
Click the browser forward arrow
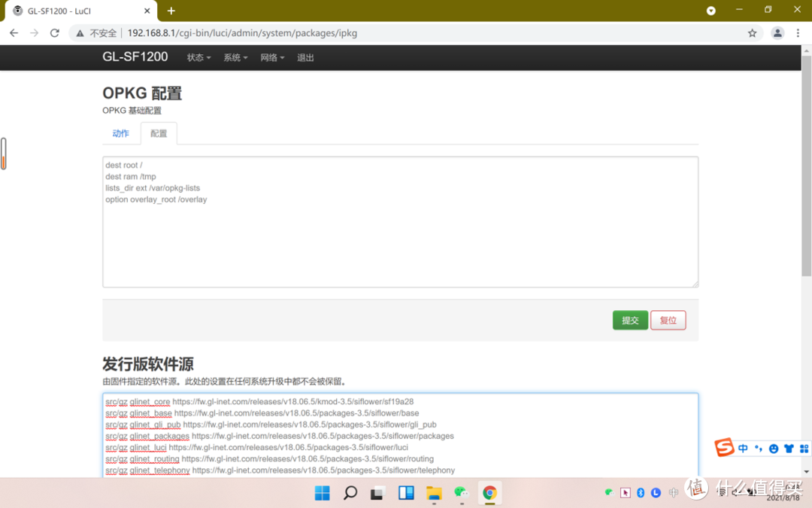[34, 33]
